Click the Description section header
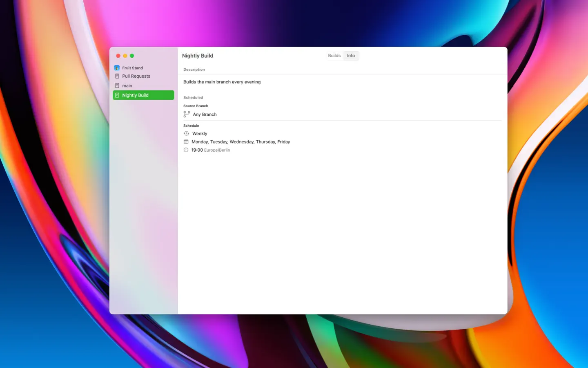Viewport: 588px width, 368px height. (194, 70)
